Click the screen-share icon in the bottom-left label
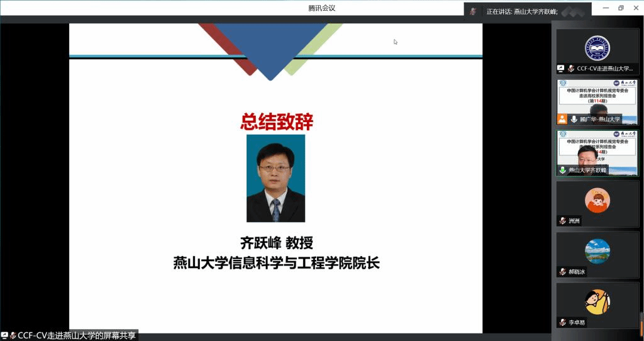 coord(4,336)
